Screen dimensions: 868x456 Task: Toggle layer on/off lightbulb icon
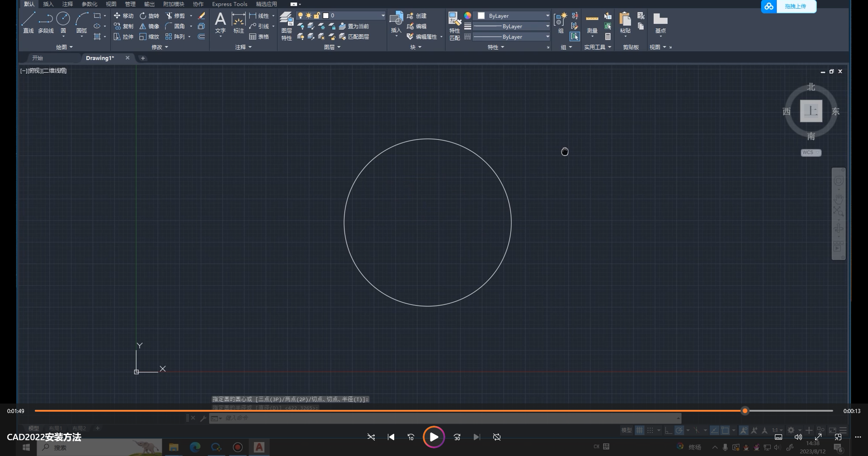(300, 16)
